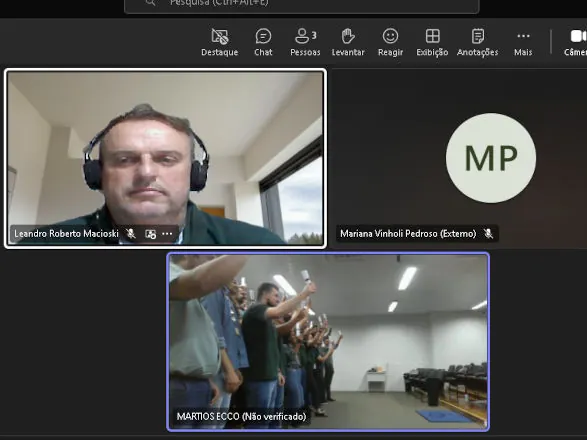Click the search magnifier icon
The width and height of the screenshot is (587, 440).
150,3
